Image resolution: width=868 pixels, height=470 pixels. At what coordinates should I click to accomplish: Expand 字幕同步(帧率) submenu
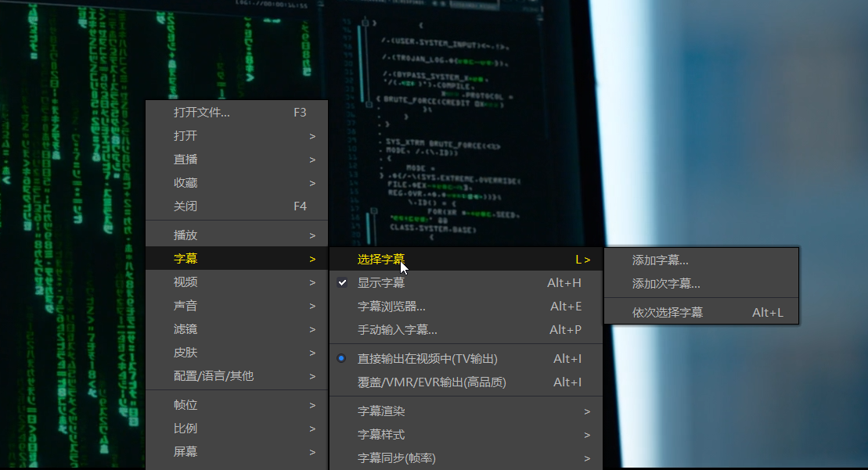[x=466, y=457]
